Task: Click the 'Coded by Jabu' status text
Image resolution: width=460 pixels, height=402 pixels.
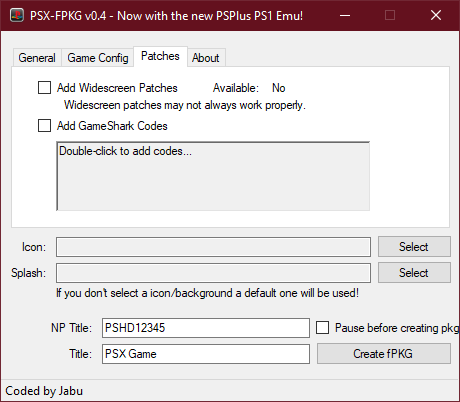Action: (x=44, y=391)
